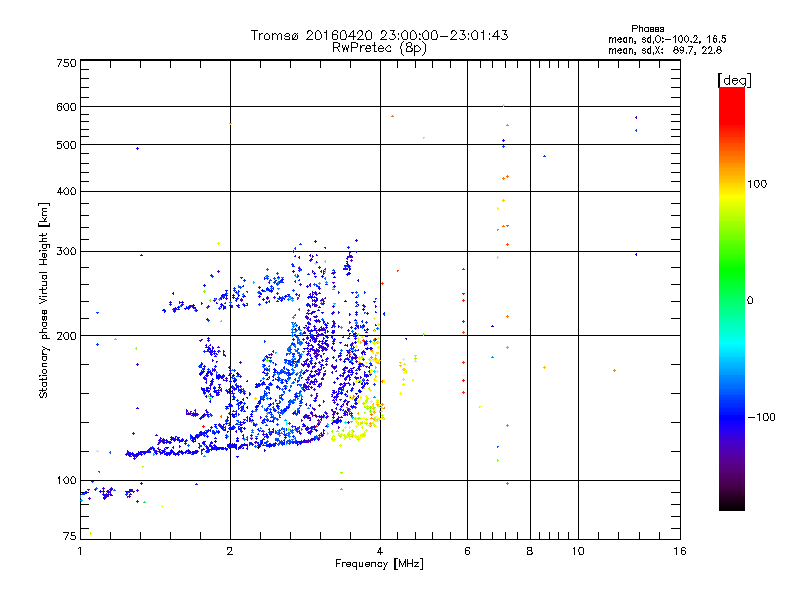
Task: Click the black bottom of the colorbar
Action: point(732,503)
